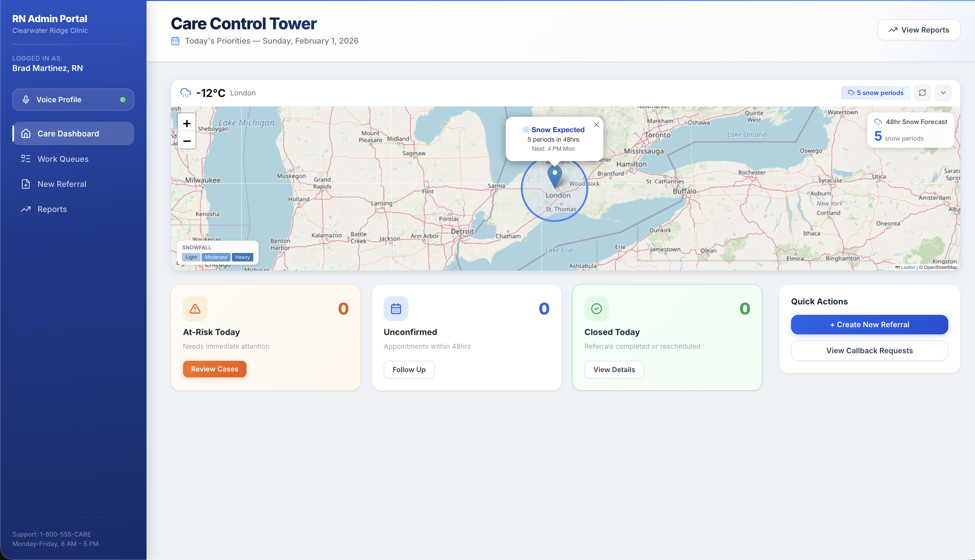This screenshot has height=560, width=975.
Task: Close the Snow Expected map popup
Action: (596, 125)
